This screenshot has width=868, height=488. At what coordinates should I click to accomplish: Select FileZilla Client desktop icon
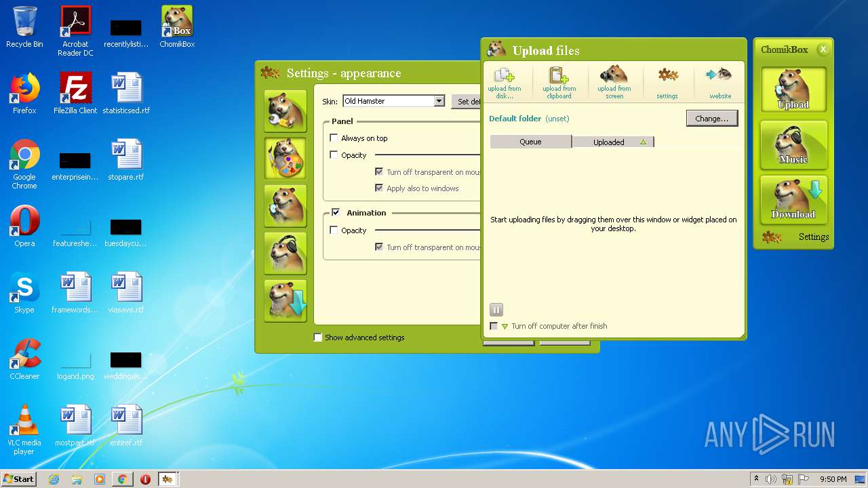pyautogui.click(x=75, y=94)
